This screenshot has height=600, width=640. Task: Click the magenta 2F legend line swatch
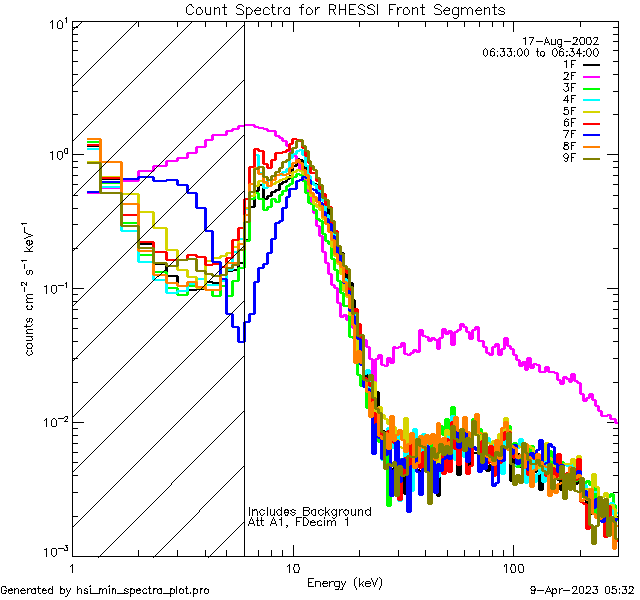click(589, 76)
